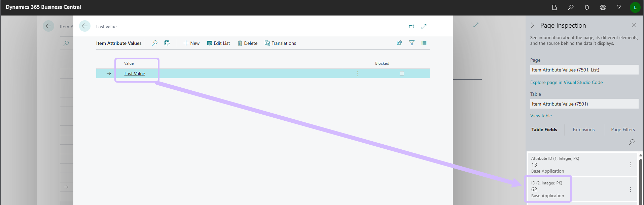This screenshot has width=644, height=205.
Task: Click the analyze view icon beside search
Action: point(167,43)
